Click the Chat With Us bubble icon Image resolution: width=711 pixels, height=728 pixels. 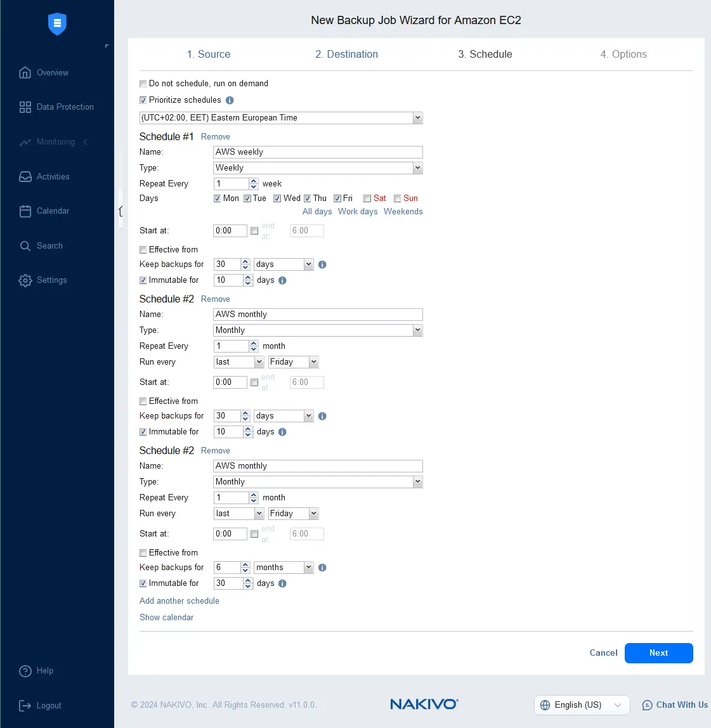pos(647,706)
